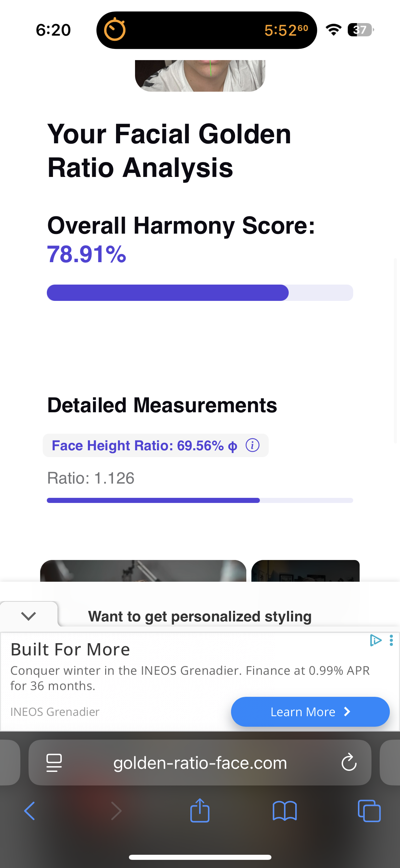Tap the AdChoices icon on the ad
This screenshot has width=400, height=868.
click(x=376, y=640)
